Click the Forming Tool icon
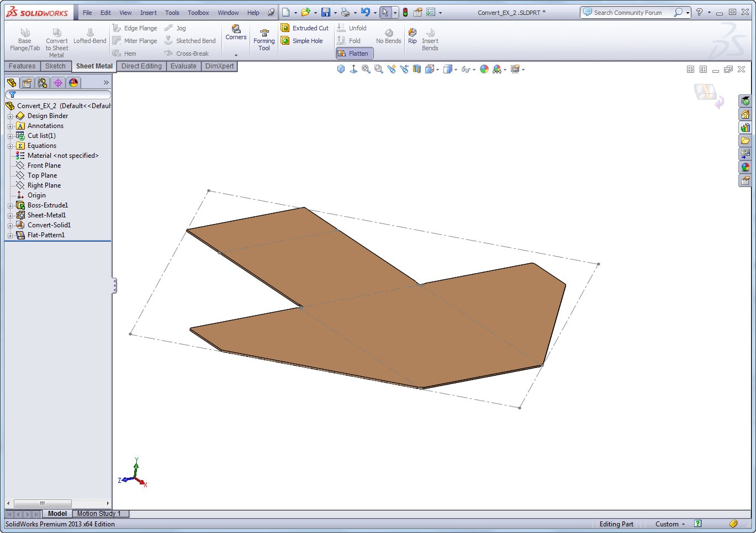 coord(264,39)
